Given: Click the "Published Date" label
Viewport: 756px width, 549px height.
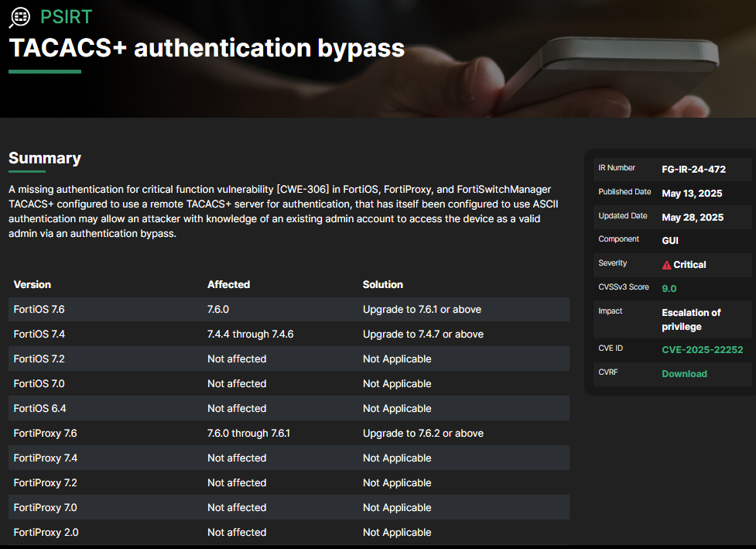Looking at the screenshot, I should pos(624,192).
